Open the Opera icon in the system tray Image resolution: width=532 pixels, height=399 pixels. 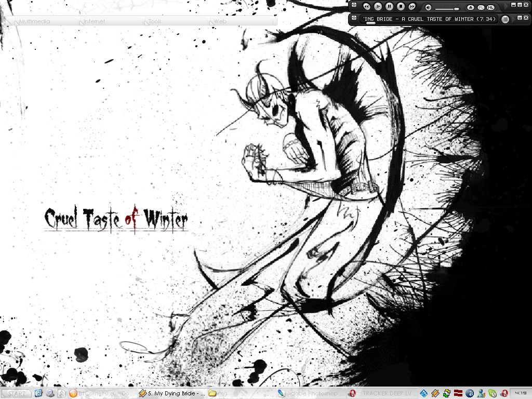pos(504,394)
